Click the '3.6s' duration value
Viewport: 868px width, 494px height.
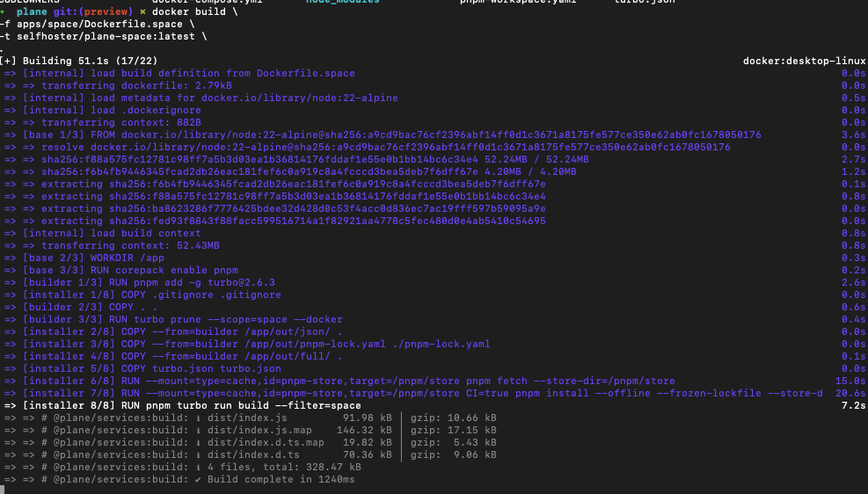tap(854, 135)
